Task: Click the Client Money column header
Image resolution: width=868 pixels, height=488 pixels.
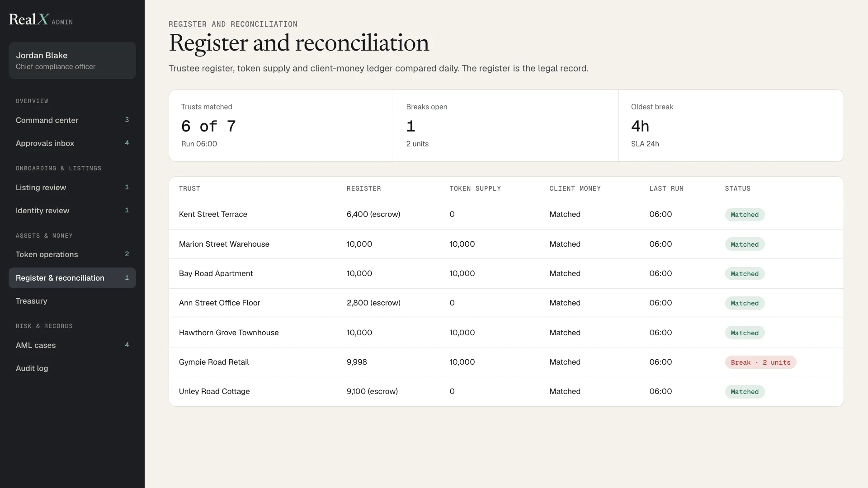Action: [x=575, y=188]
